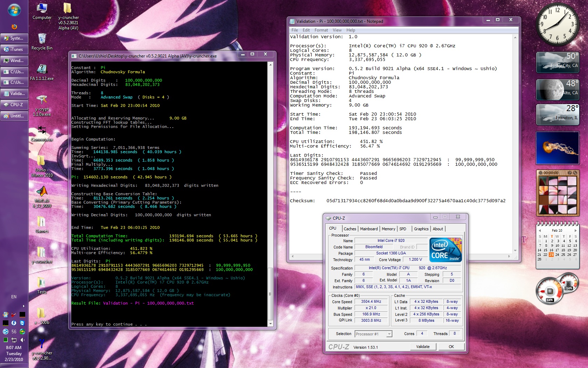Open the Format menu in Notepad
588x368 pixels.
[321, 30]
